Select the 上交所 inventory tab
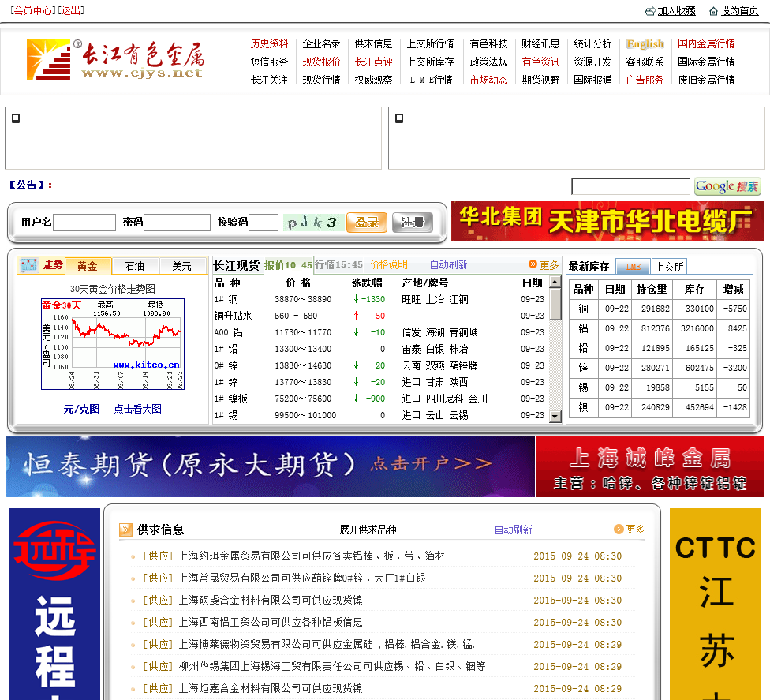Screen dimensions: 770x700 669,266
